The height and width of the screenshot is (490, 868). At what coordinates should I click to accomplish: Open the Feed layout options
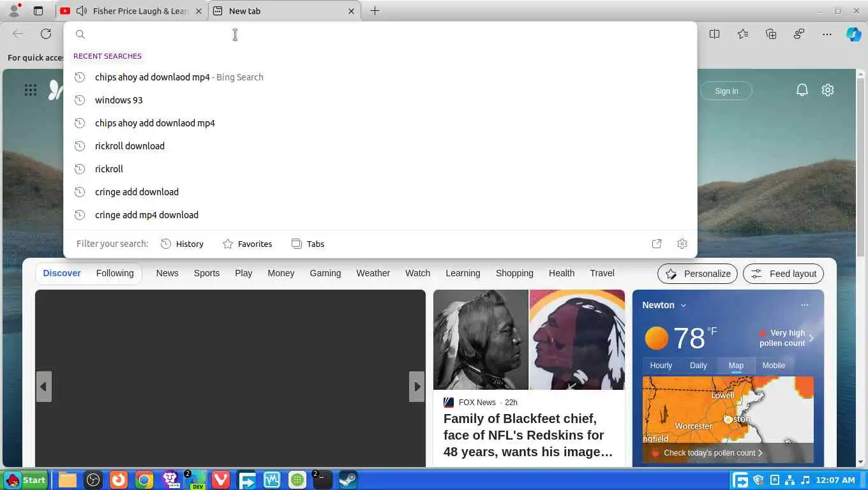(x=784, y=274)
